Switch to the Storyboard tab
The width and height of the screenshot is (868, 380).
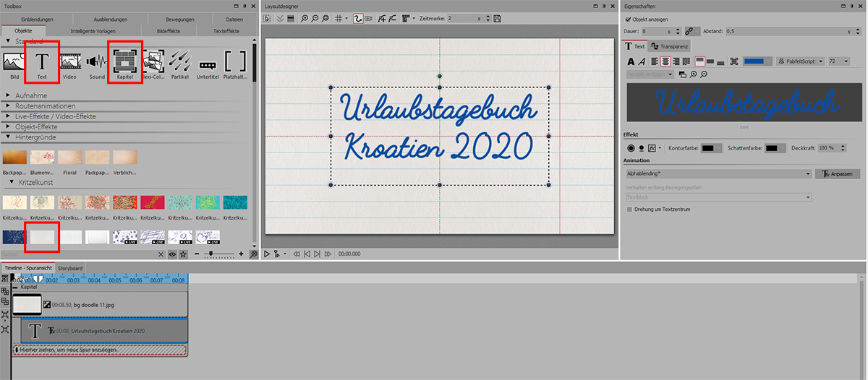pos(71,268)
